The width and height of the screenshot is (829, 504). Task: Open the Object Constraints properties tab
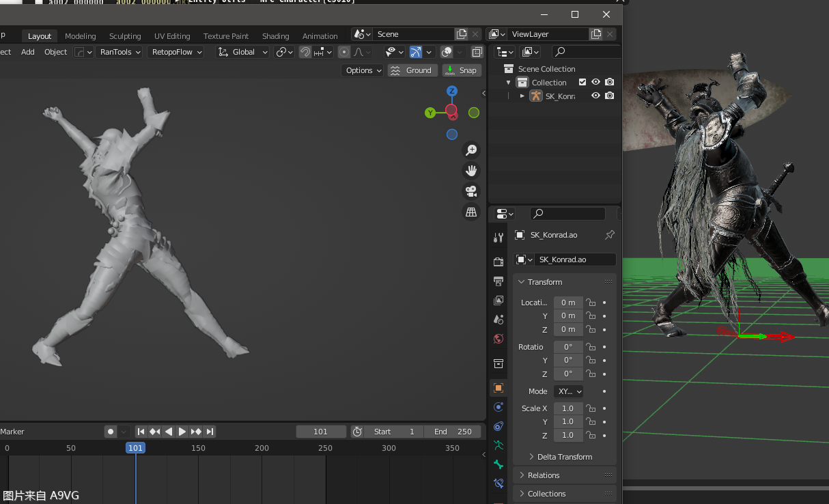498,426
